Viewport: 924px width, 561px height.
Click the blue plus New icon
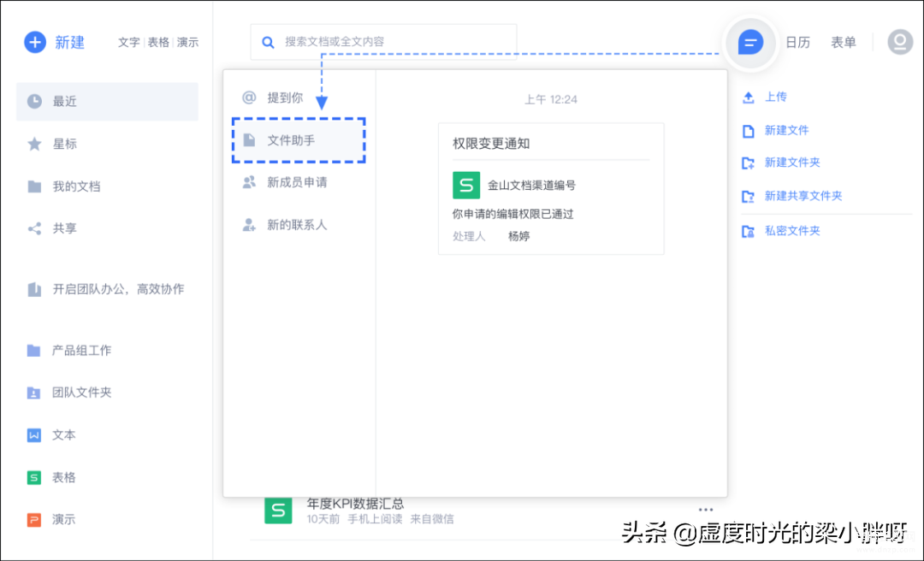(35, 43)
